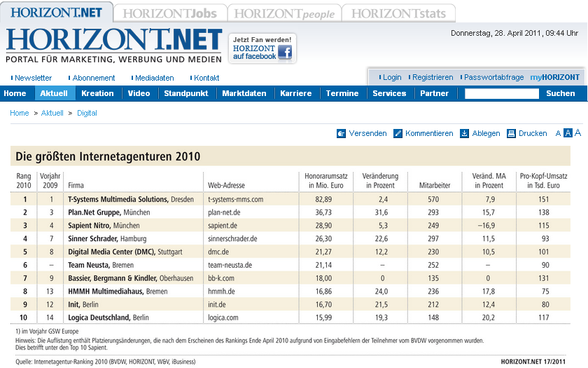Focus the search input field
This screenshot has width=588, height=368.
coord(502,93)
